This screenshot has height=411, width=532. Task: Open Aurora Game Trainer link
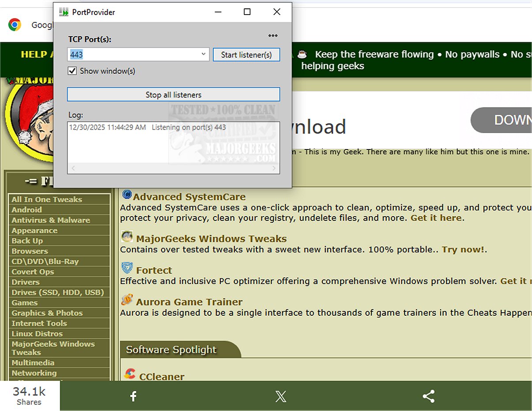(189, 302)
